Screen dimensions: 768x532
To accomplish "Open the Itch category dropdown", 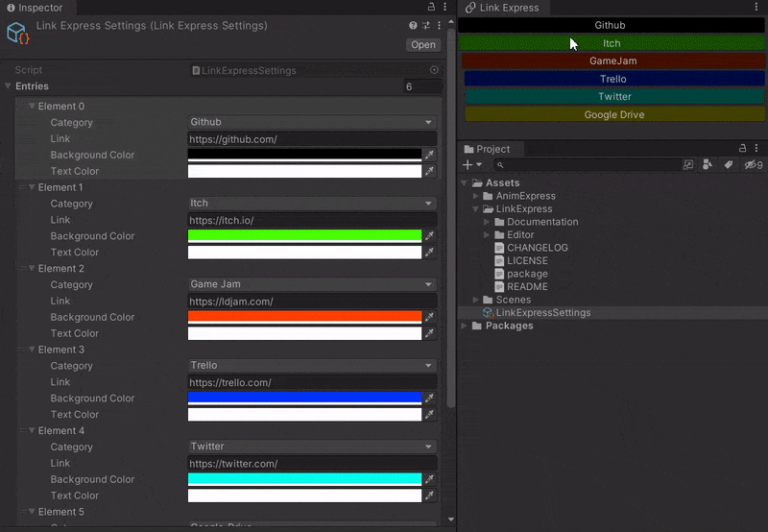I will 313,203.
